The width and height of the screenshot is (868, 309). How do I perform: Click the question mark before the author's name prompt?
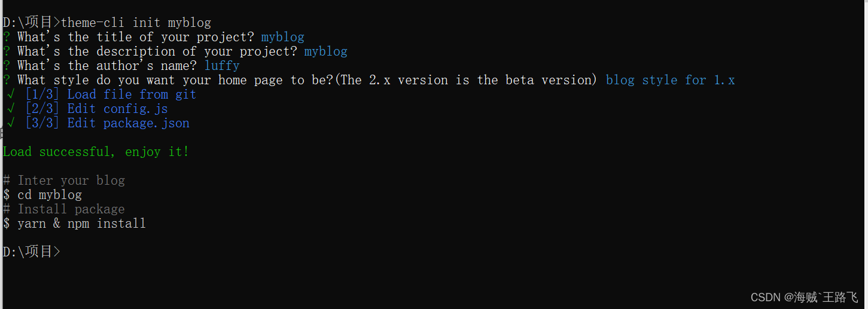[7, 66]
